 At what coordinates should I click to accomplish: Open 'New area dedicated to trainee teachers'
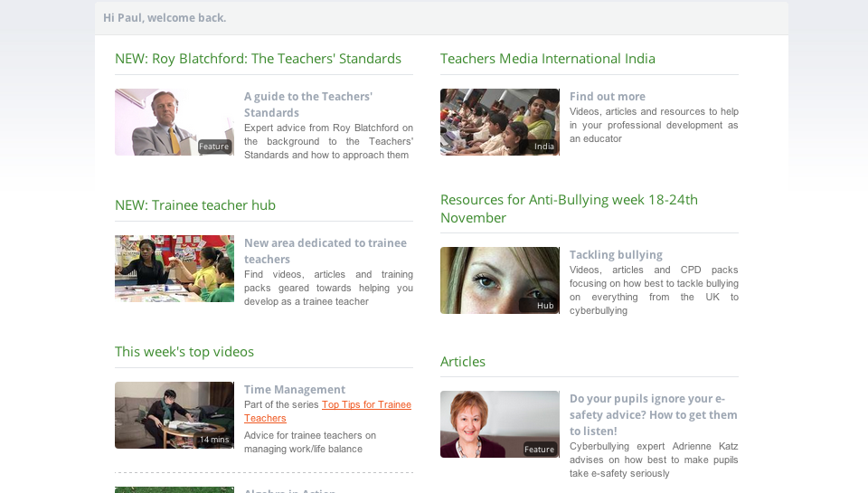(x=325, y=251)
